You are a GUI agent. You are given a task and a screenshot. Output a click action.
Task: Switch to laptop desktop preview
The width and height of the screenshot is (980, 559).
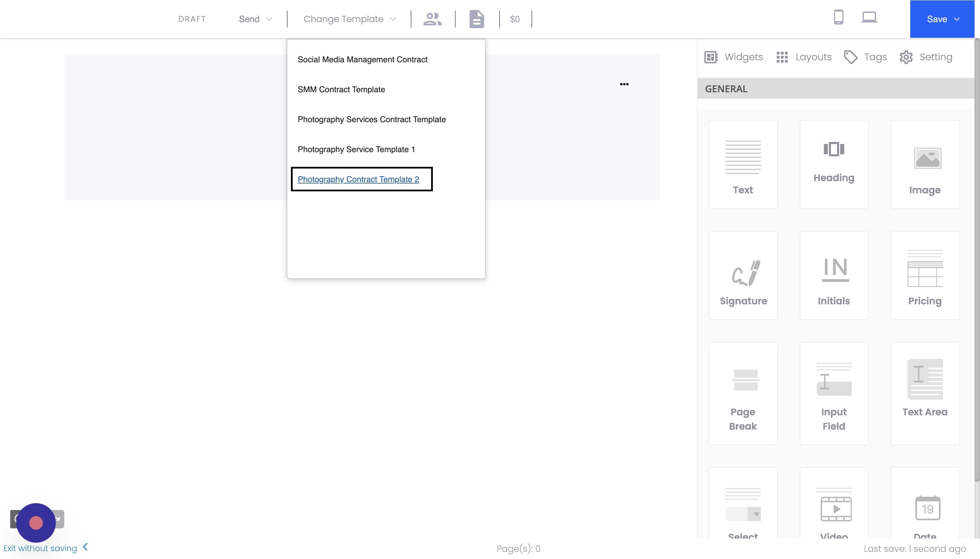(x=869, y=17)
